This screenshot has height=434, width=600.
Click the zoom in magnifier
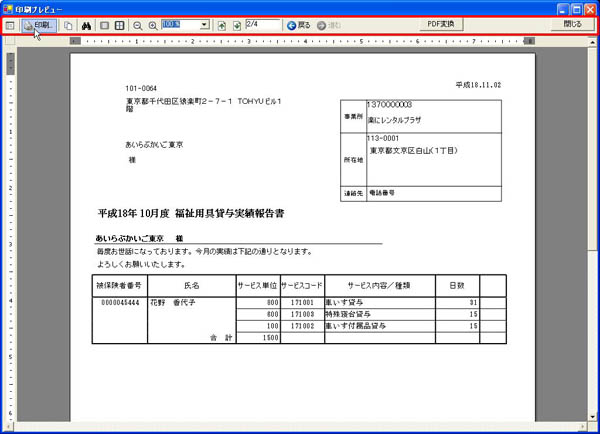click(153, 26)
